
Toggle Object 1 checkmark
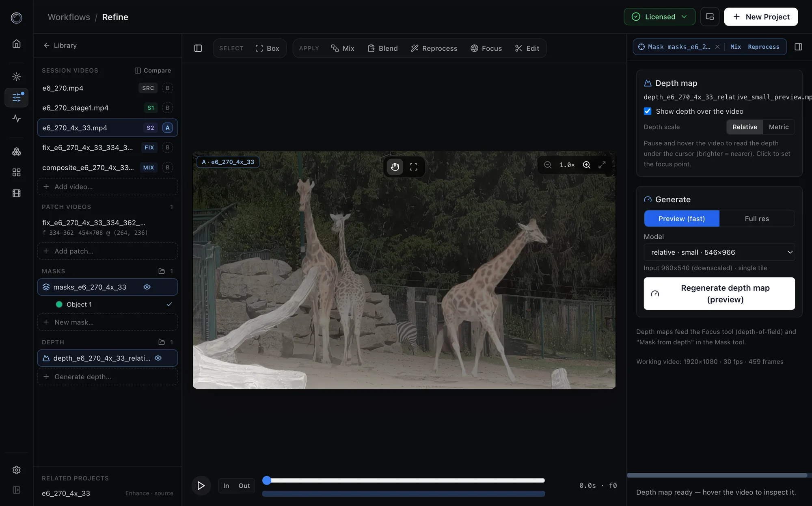tap(169, 304)
